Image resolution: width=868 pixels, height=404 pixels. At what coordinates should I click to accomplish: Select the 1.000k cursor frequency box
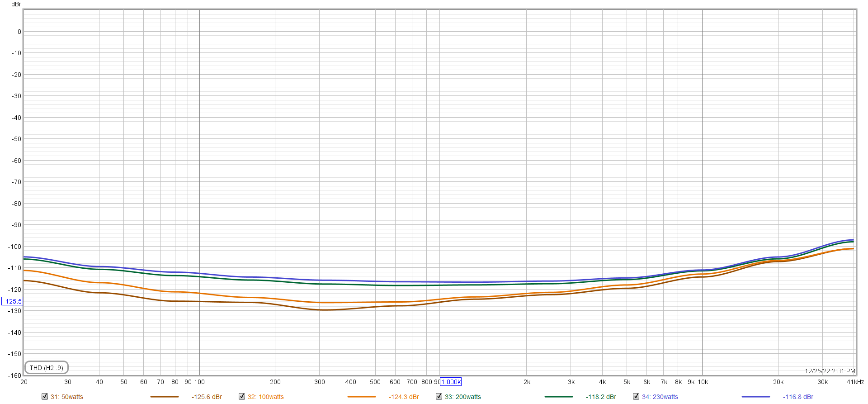pyautogui.click(x=451, y=382)
